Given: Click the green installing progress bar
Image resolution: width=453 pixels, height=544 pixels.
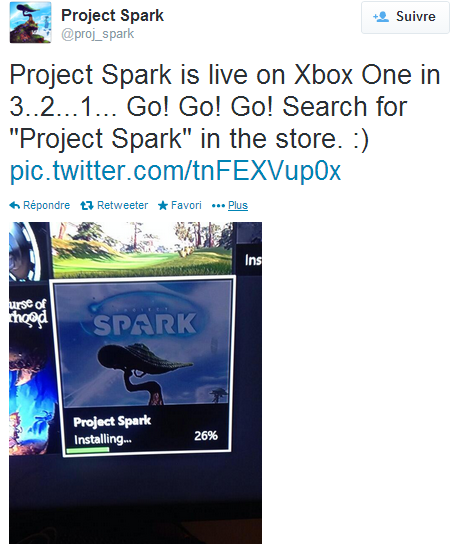Looking at the screenshot, I should pos(88,450).
